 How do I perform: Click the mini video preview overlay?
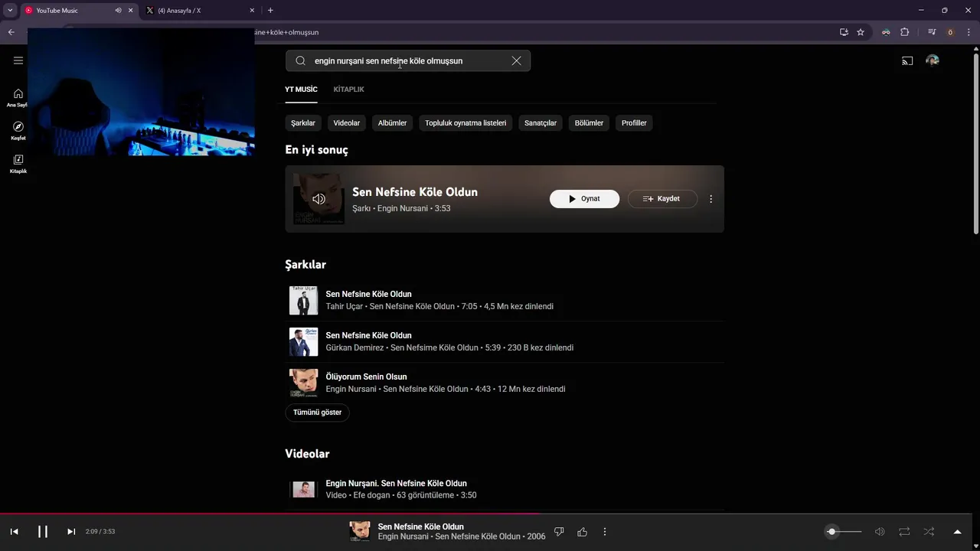tap(141, 92)
